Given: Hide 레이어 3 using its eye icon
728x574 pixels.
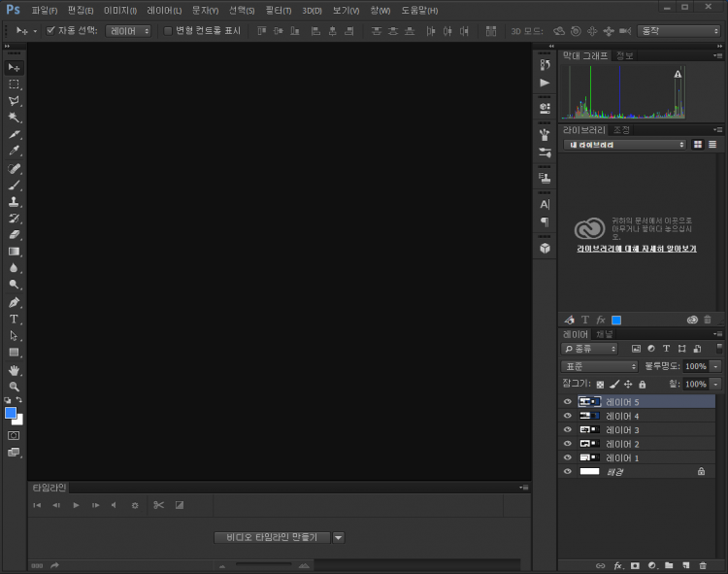Looking at the screenshot, I should click(x=568, y=429).
